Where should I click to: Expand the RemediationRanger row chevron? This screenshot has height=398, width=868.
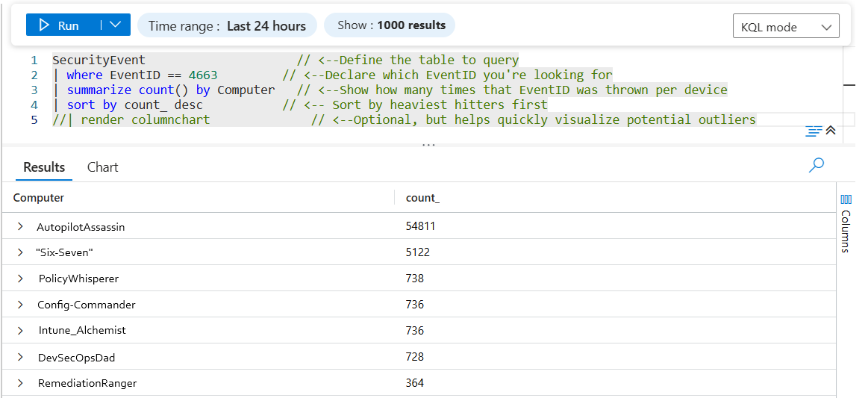(21, 383)
